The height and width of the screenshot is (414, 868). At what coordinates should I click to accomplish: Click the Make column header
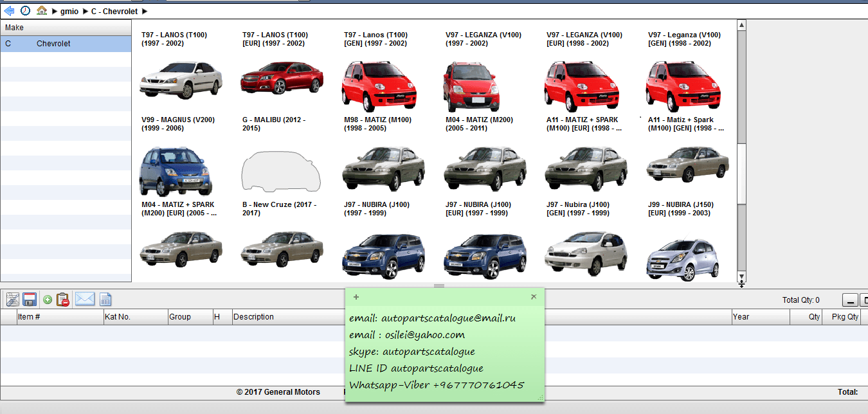tap(66, 28)
